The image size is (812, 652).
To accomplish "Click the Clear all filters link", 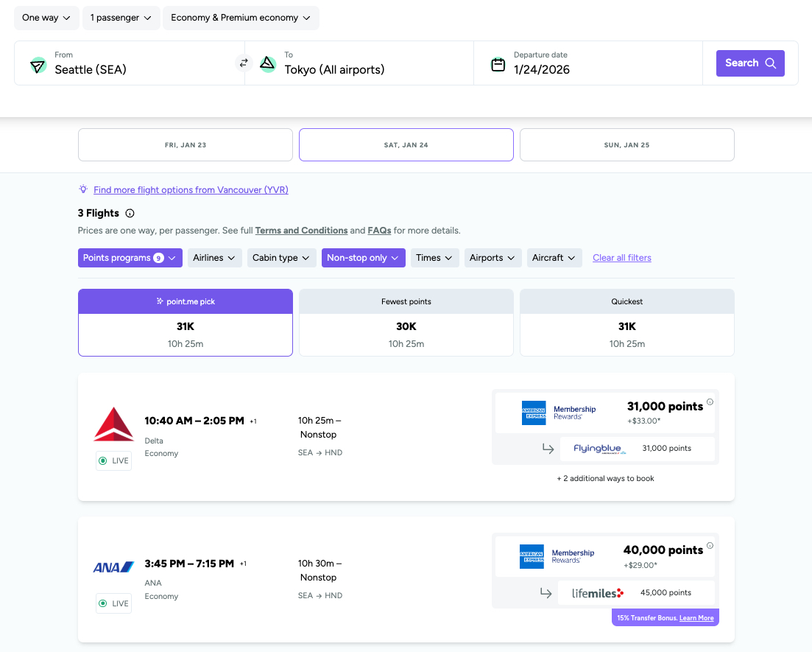I will click(x=621, y=257).
